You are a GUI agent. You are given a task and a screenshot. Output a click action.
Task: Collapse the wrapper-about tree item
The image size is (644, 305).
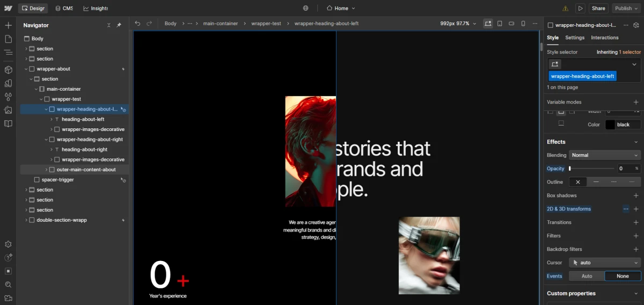point(26,69)
